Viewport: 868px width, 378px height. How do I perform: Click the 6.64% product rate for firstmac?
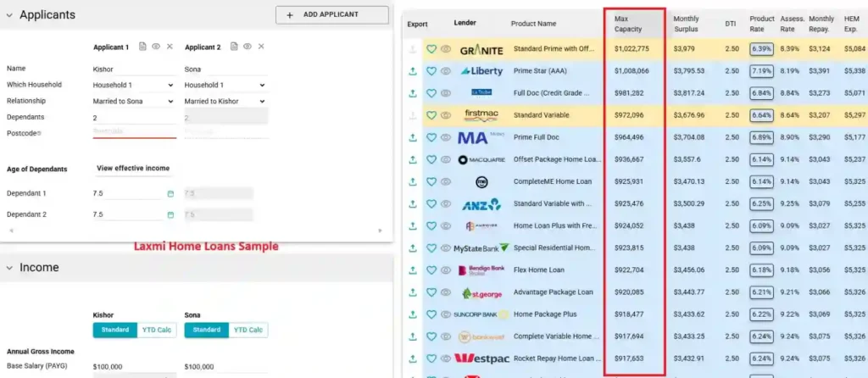pyautogui.click(x=762, y=115)
